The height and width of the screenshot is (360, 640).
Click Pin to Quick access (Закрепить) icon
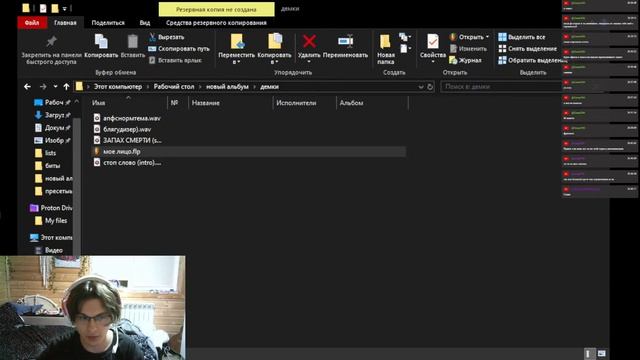tap(51, 41)
